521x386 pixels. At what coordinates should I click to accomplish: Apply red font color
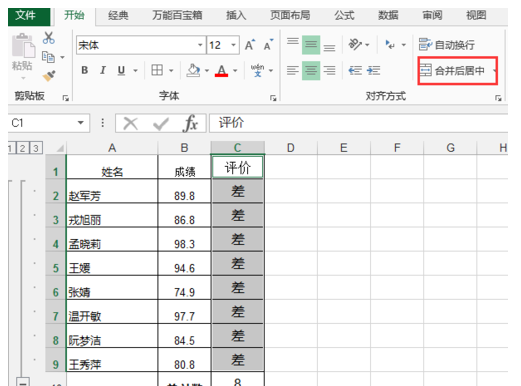click(x=222, y=70)
